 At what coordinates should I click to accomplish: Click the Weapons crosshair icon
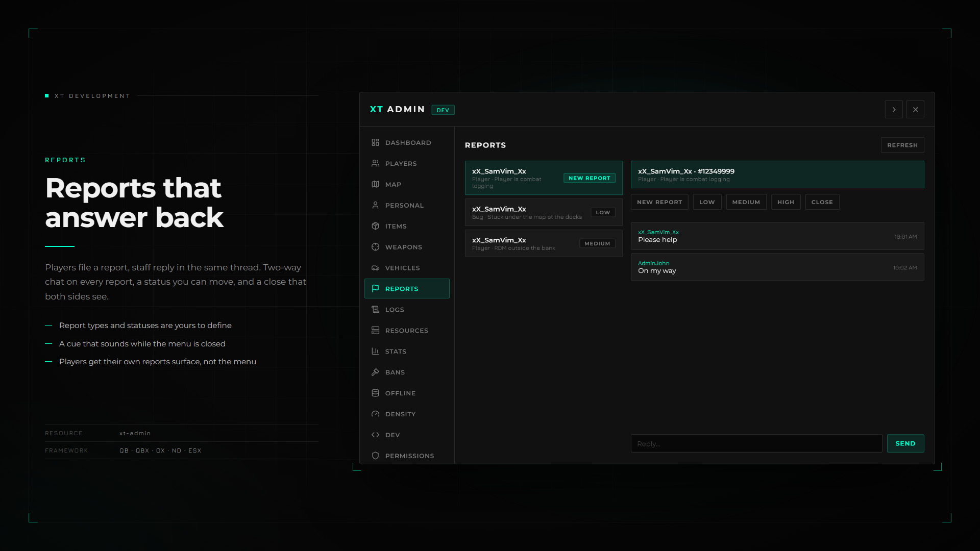click(x=375, y=247)
